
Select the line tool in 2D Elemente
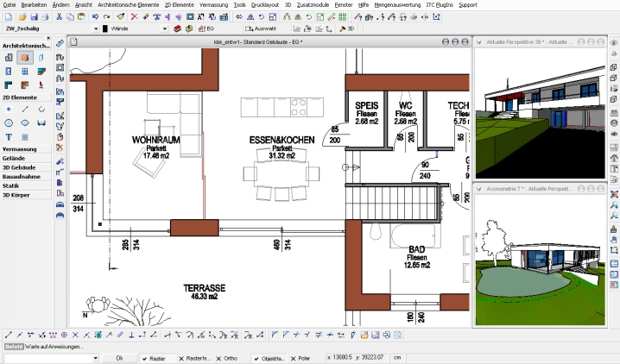coord(25,110)
